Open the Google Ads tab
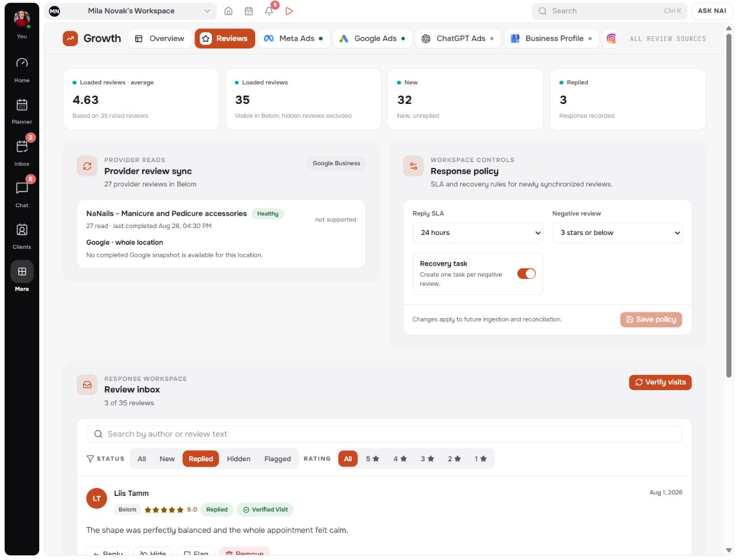The width and height of the screenshot is (739, 560). [372, 39]
